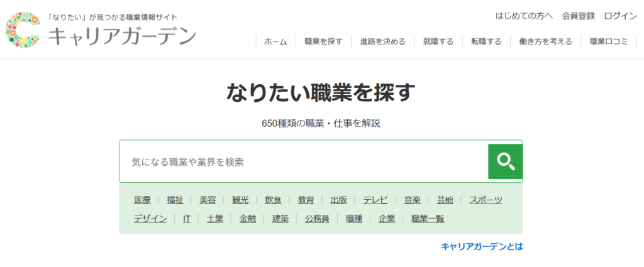Choose the 建築 category link
The height and width of the screenshot is (267, 644).
(280, 219)
